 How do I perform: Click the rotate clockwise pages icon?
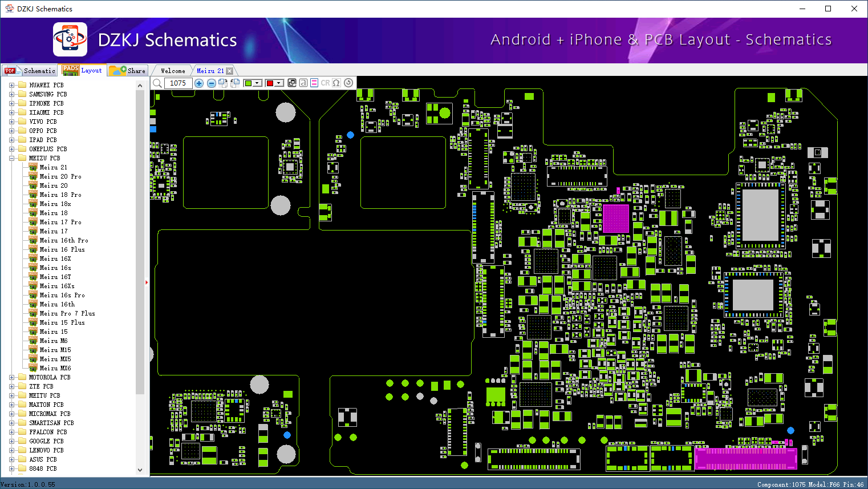[223, 83]
